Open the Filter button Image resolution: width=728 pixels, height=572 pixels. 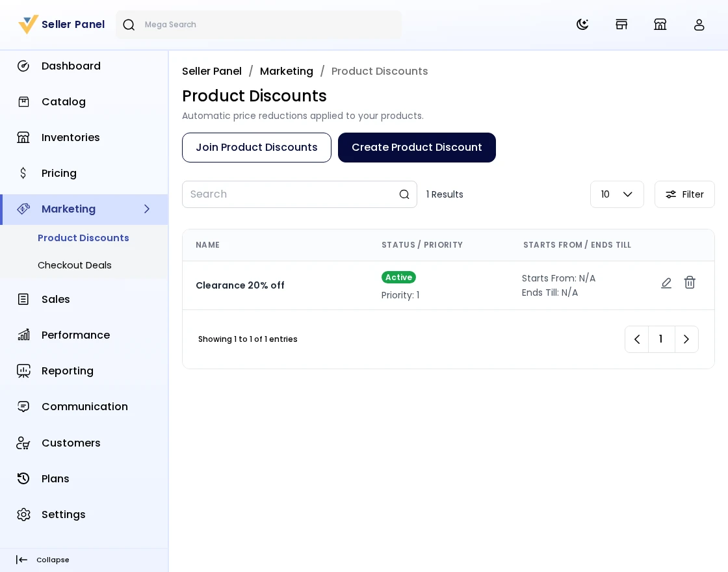click(x=684, y=194)
